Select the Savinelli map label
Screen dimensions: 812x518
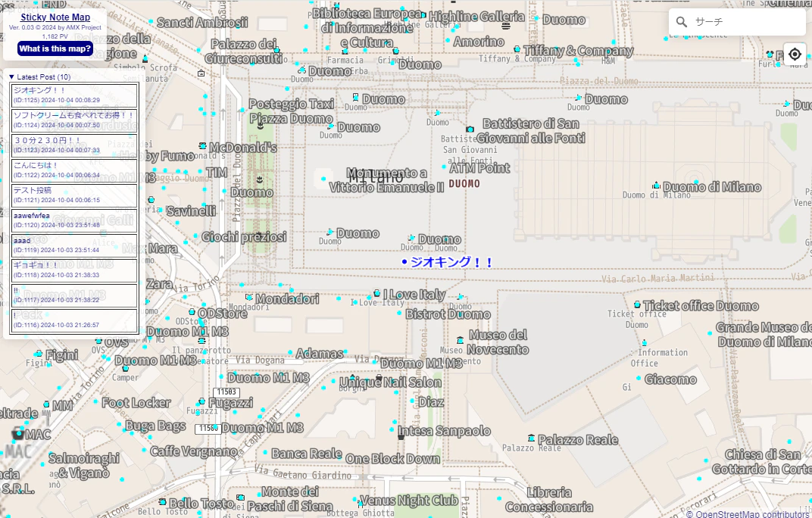[192, 211]
